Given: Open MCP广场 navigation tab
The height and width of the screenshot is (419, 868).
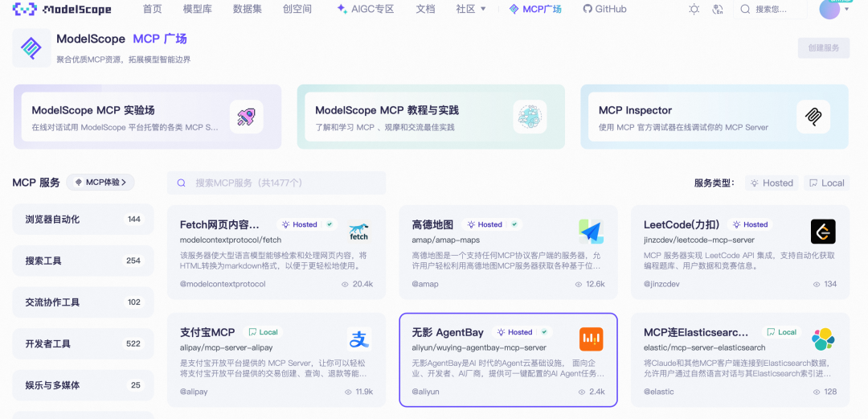Looking at the screenshot, I should coord(535,10).
